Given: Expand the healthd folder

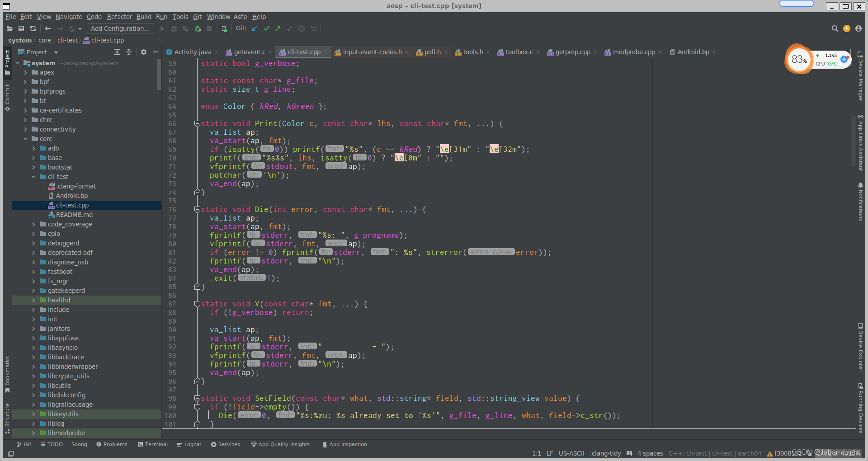Looking at the screenshot, I should click(x=33, y=300).
